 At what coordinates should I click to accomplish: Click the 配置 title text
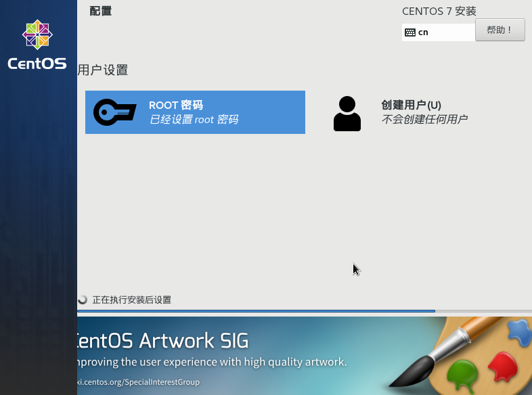pyautogui.click(x=100, y=11)
